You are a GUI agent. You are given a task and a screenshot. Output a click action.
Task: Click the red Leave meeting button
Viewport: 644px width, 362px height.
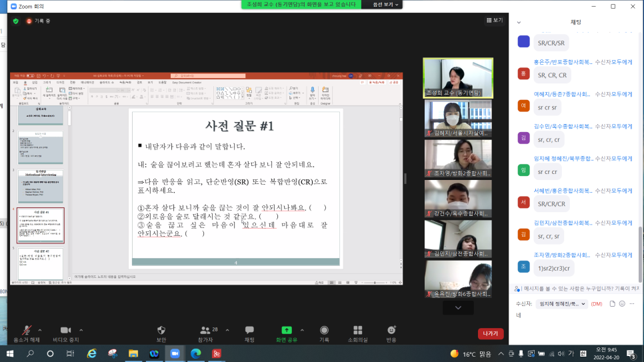(490, 333)
